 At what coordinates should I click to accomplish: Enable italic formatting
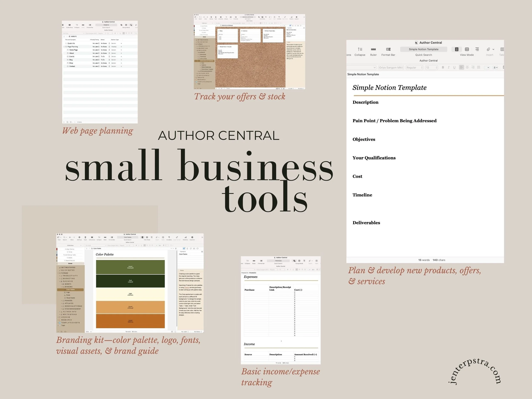(449, 67)
